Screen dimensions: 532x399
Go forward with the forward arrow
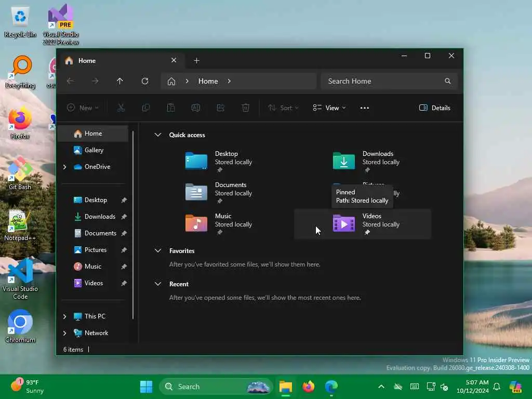point(95,81)
